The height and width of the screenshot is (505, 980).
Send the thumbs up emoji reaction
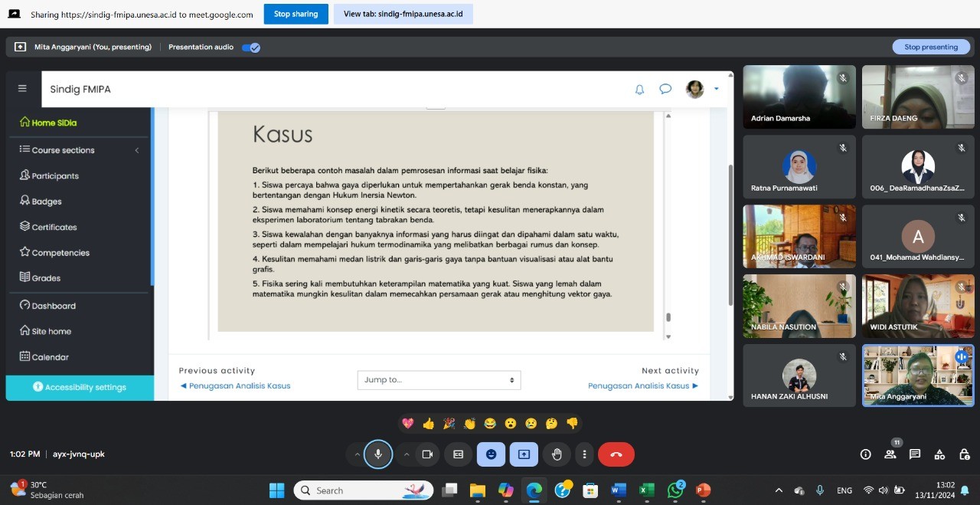point(428,423)
